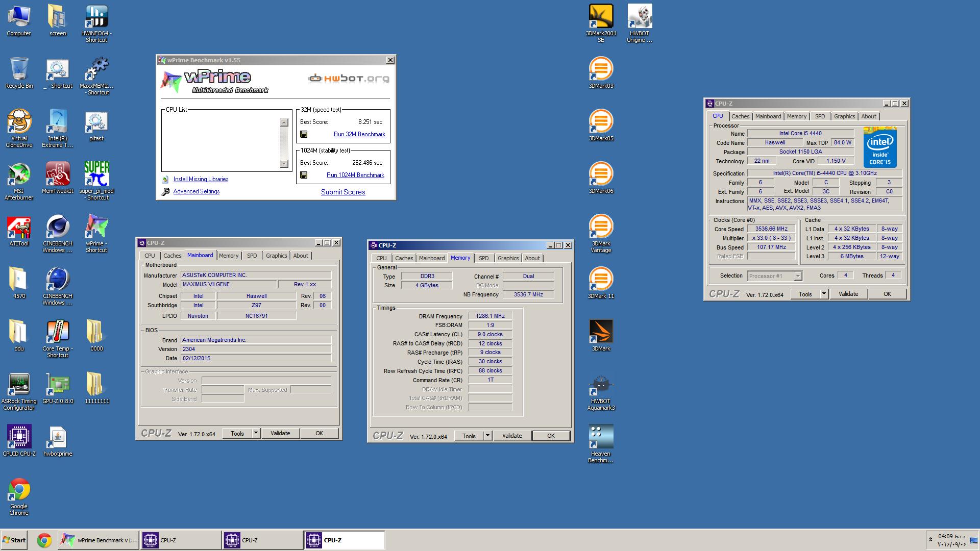Click Submit Scores link in wPrime

343,192
